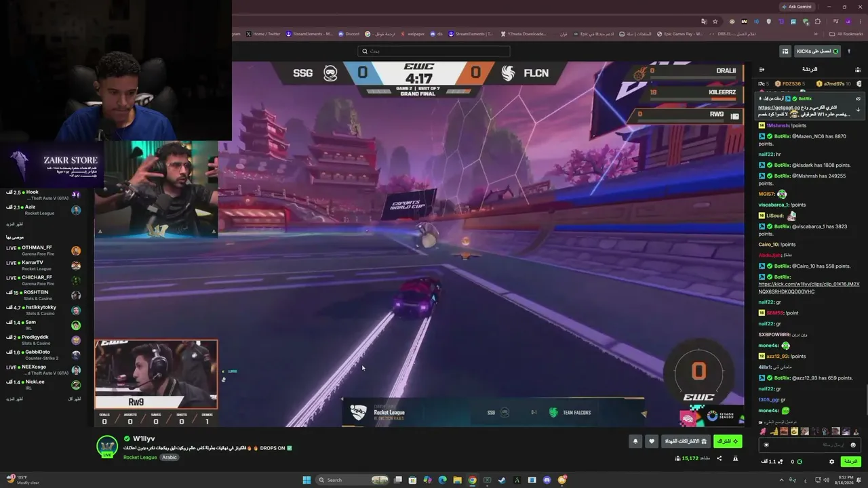Open Steam from taskbar
The image size is (868, 488).
point(502,480)
